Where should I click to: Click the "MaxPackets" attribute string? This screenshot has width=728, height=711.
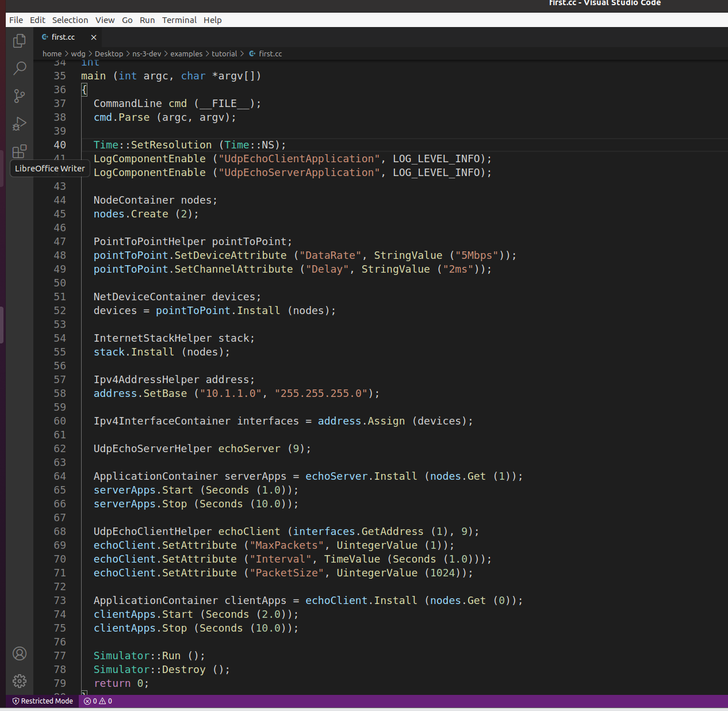(x=287, y=545)
